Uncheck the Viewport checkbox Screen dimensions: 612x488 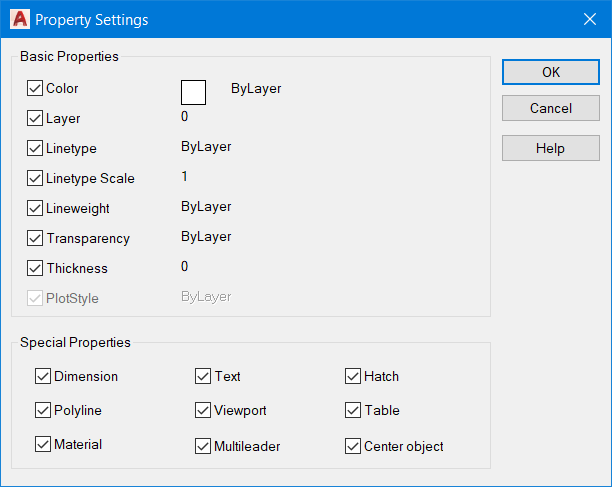203,410
